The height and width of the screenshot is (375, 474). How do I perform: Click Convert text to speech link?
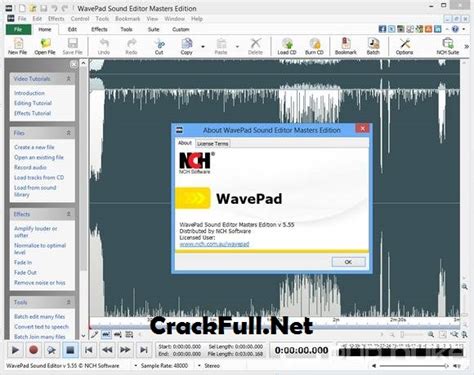point(41,327)
